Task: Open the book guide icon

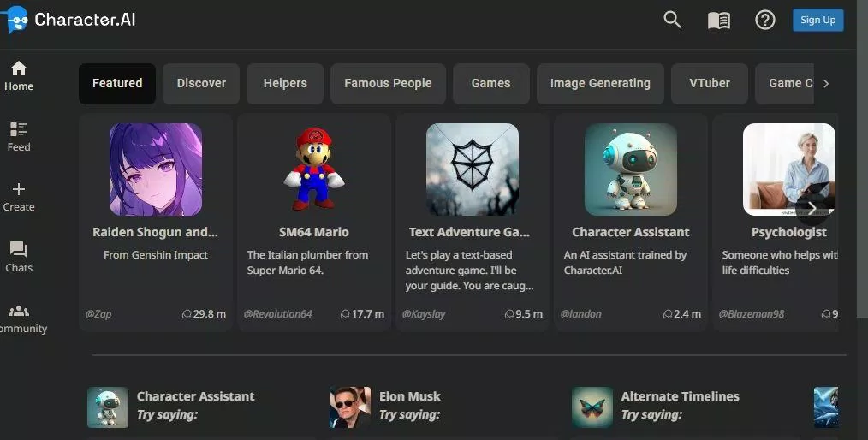Action: point(718,21)
